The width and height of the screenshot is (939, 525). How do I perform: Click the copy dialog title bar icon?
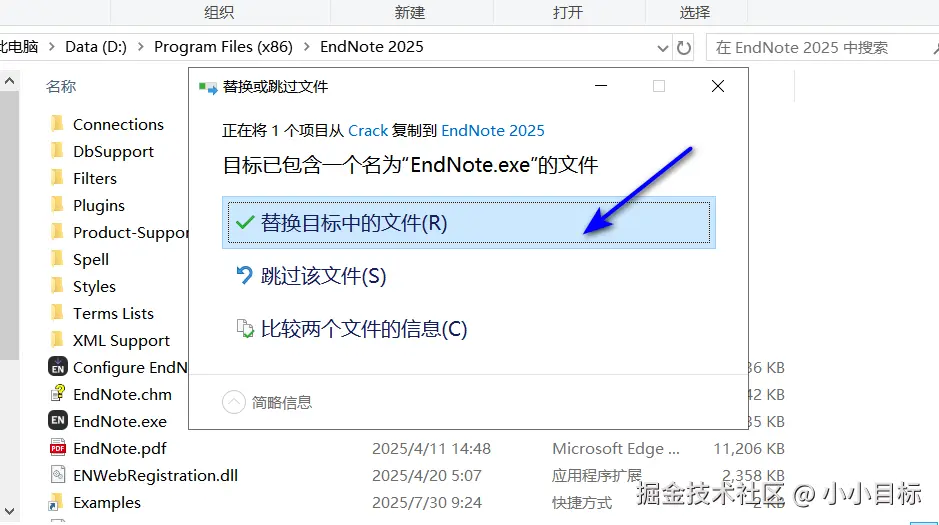(208, 88)
